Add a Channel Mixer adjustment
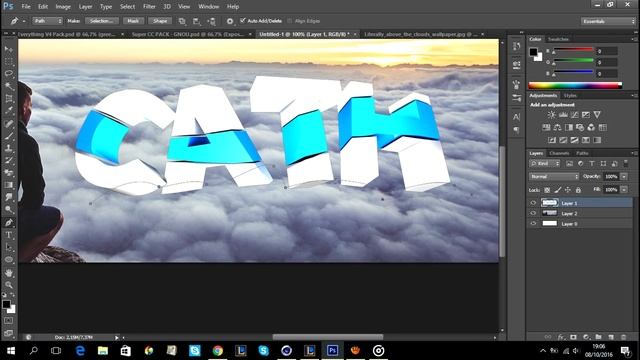 (591, 128)
